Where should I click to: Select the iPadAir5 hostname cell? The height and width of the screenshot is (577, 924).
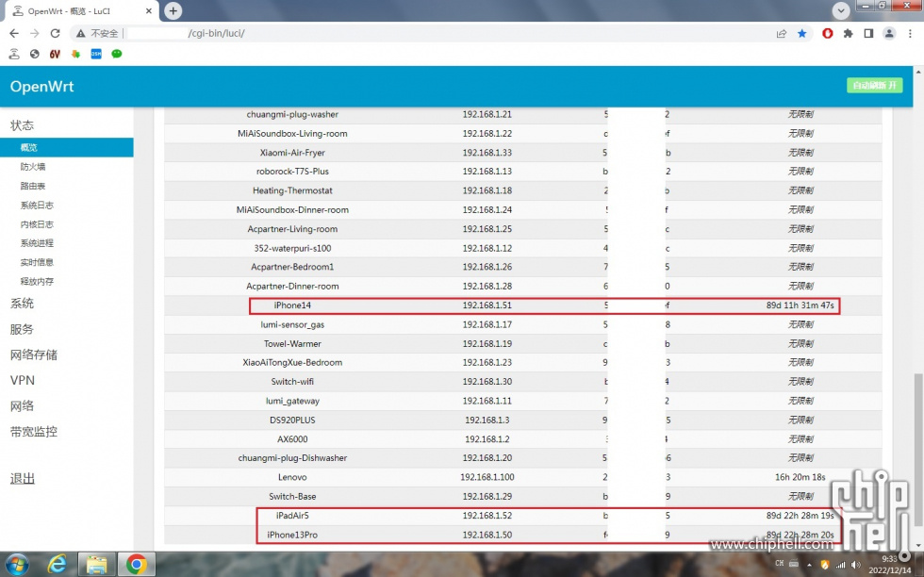[x=292, y=515]
